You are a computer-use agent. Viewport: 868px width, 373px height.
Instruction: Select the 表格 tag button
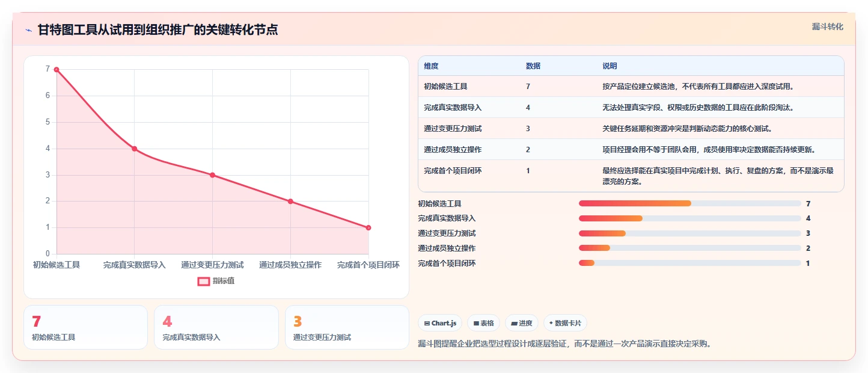[483, 323]
